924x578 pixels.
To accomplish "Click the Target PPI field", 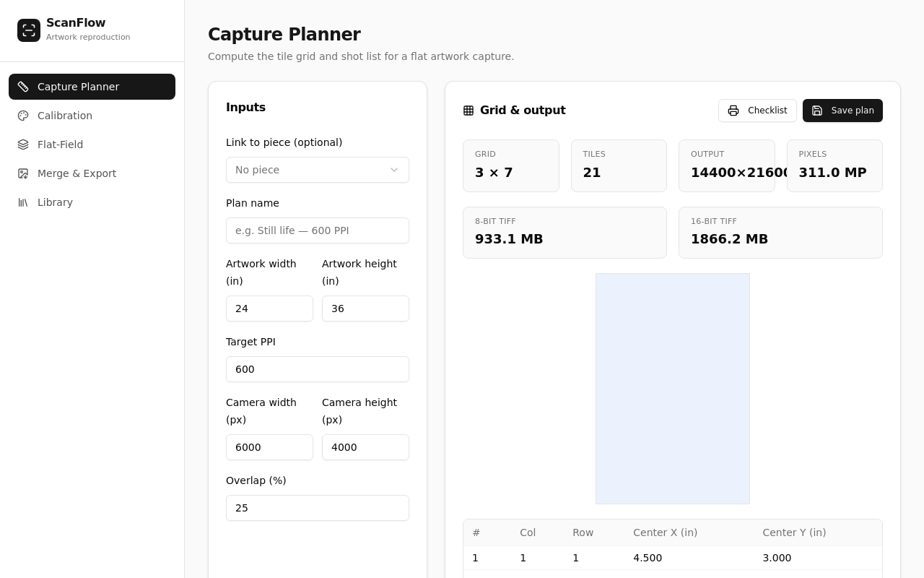I will coord(318,369).
